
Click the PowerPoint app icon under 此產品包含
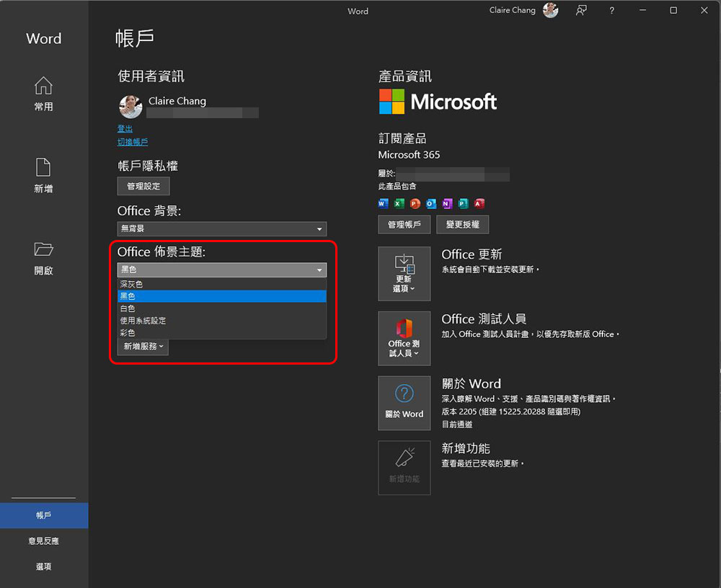tap(415, 204)
